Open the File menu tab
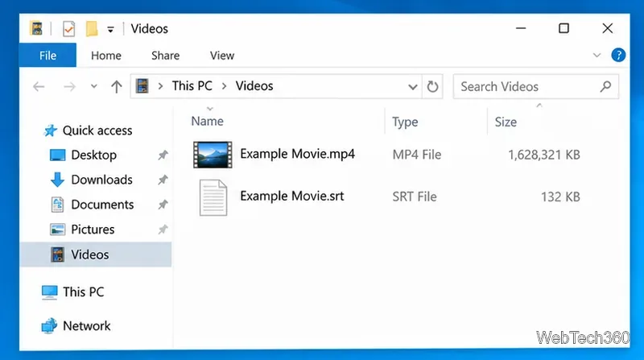The height and width of the screenshot is (360, 644). [x=47, y=55]
